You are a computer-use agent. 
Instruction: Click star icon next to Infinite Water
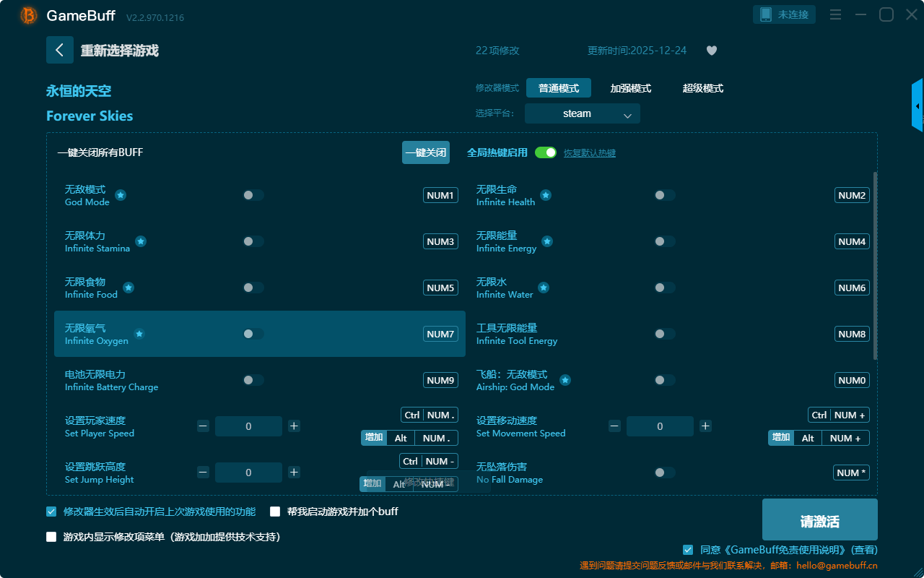point(544,288)
